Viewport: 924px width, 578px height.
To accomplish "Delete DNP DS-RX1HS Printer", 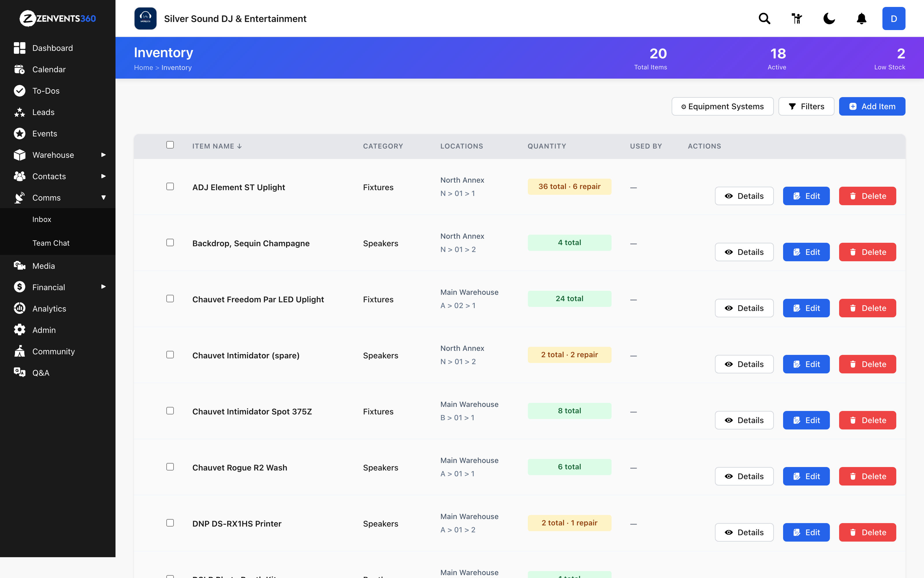I will click(867, 533).
